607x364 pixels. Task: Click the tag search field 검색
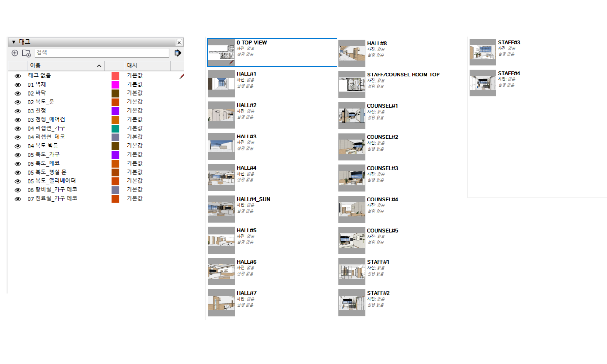pyautogui.click(x=102, y=53)
